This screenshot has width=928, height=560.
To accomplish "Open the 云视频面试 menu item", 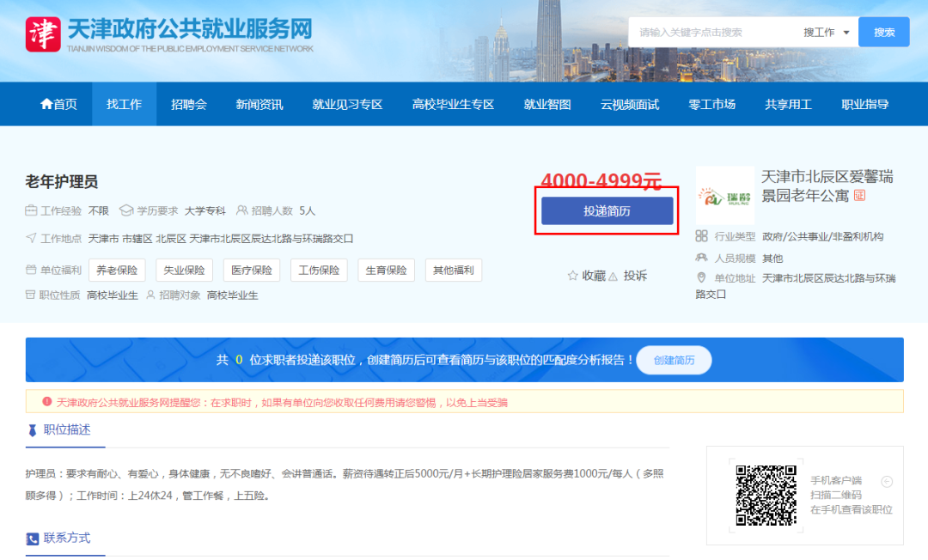I will (630, 104).
